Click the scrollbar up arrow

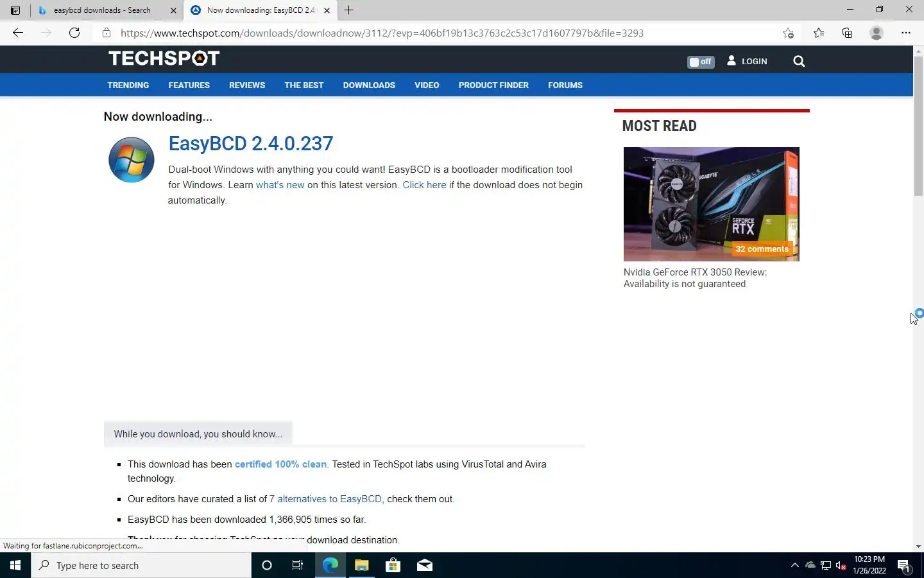click(x=918, y=50)
